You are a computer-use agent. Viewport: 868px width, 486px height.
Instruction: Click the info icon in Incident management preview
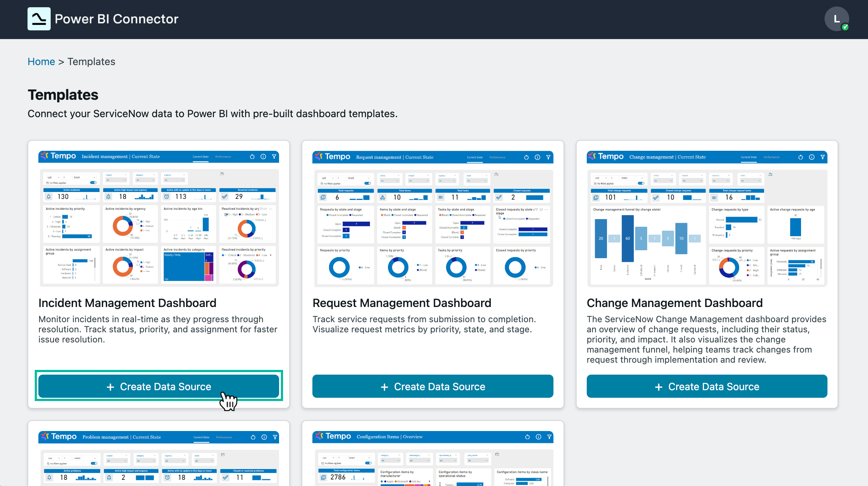click(x=263, y=157)
